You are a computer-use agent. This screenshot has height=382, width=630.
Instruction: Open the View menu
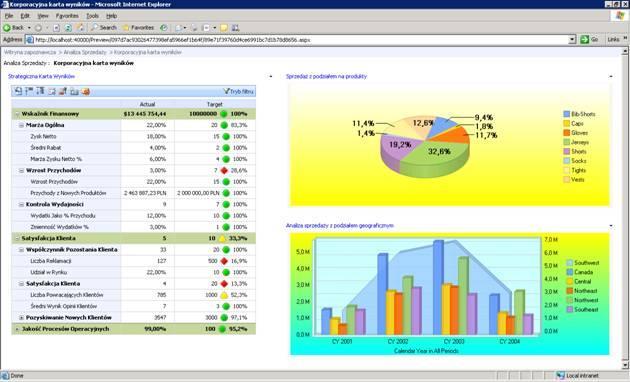pyautogui.click(x=43, y=16)
